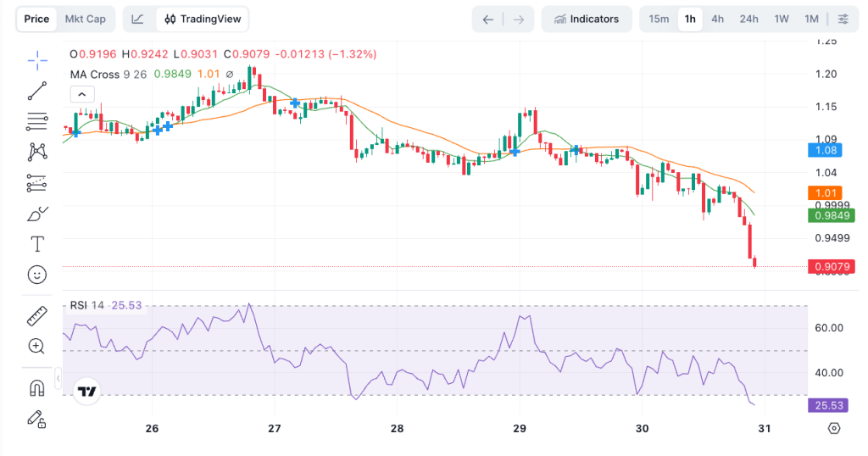The width and height of the screenshot is (868, 456).
Task: Expand the side panel handle by RSI
Action: tap(58, 378)
